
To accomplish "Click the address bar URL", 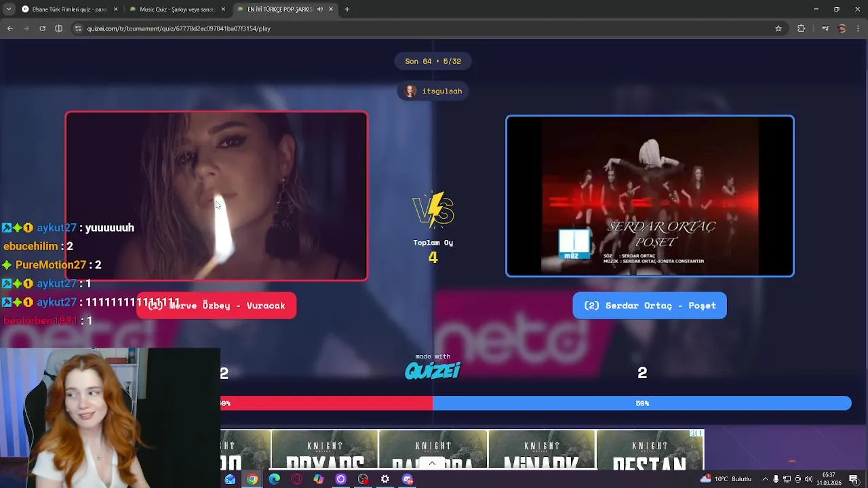I will point(178,28).
